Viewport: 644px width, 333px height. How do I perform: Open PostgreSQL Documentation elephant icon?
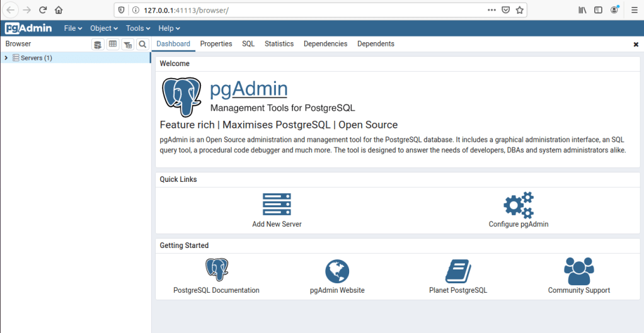[x=216, y=270]
